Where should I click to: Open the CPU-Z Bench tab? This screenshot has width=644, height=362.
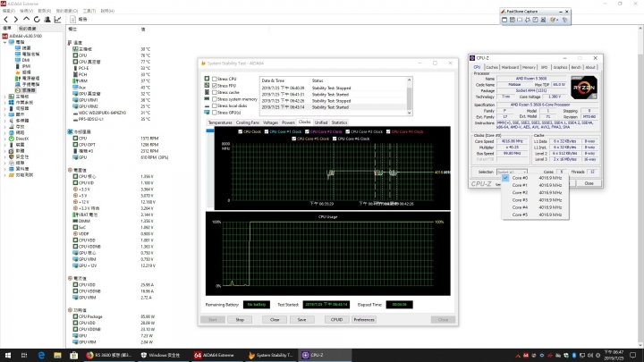point(576,67)
